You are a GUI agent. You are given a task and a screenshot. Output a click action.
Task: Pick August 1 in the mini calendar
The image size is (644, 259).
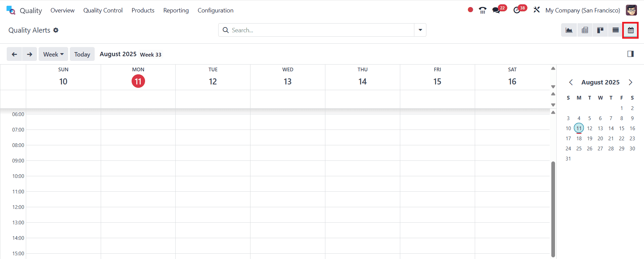coord(622,108)
